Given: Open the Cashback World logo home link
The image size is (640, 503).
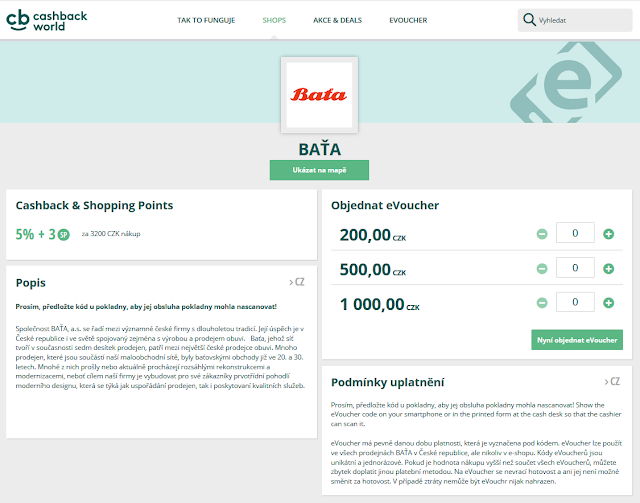Looking at the screenshot, I should 47,20.
